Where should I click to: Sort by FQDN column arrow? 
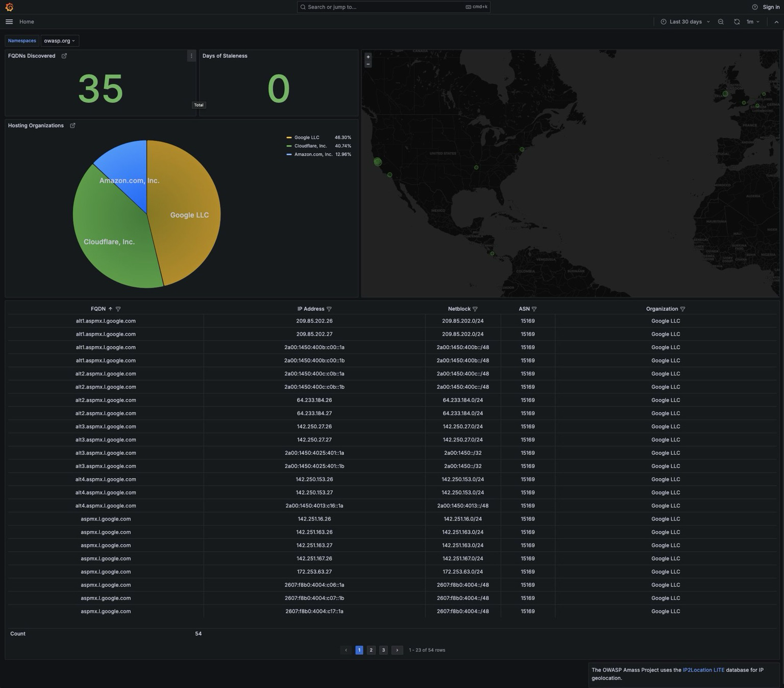(x=110, y=309)
